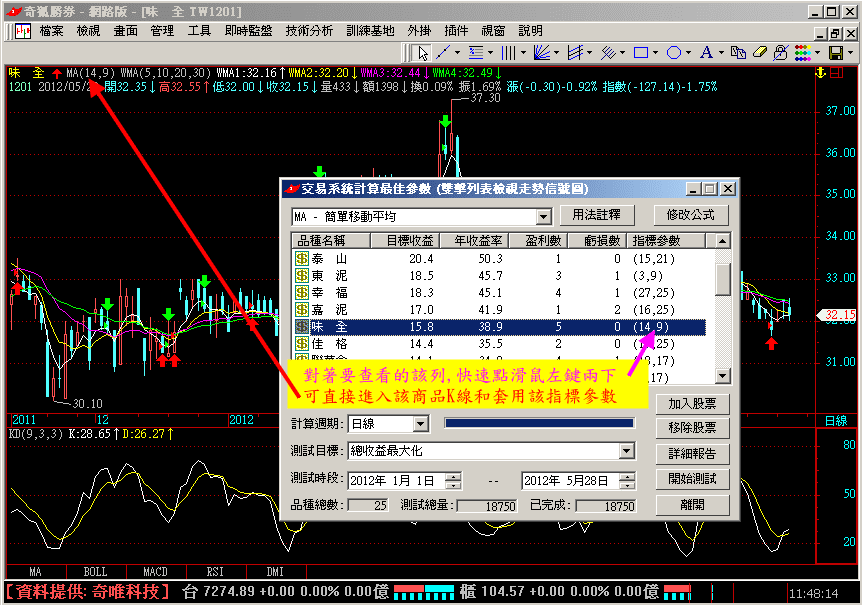Click the 詳細報告 button
This screenshot has width=862, height=605.
click(x=693, y=454)
